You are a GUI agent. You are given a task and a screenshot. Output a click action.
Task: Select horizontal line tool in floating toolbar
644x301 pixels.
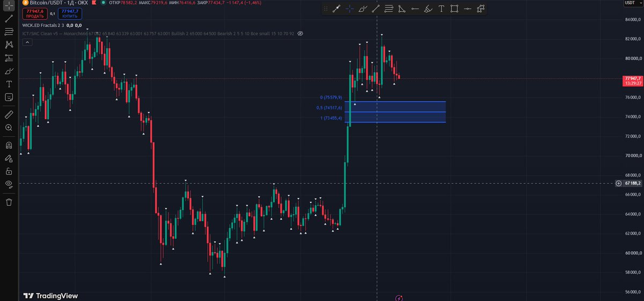(467, 9)
